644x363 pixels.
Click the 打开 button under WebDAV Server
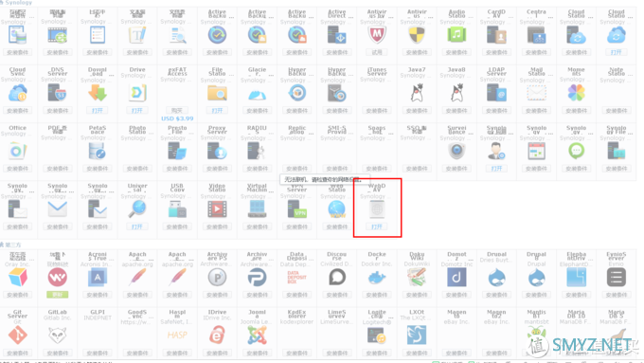pyautogui.click(x=377, y=227)
